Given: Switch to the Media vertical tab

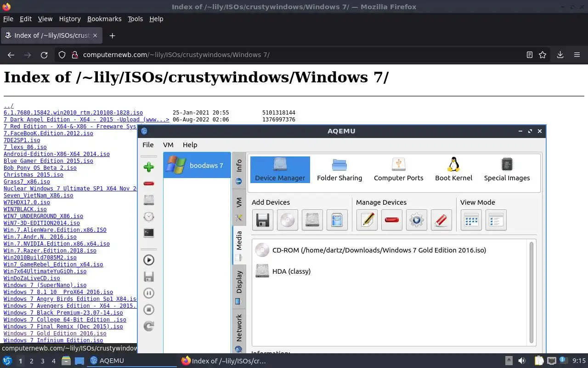Looking at the screenshot, I should click(x=239, y=245).
